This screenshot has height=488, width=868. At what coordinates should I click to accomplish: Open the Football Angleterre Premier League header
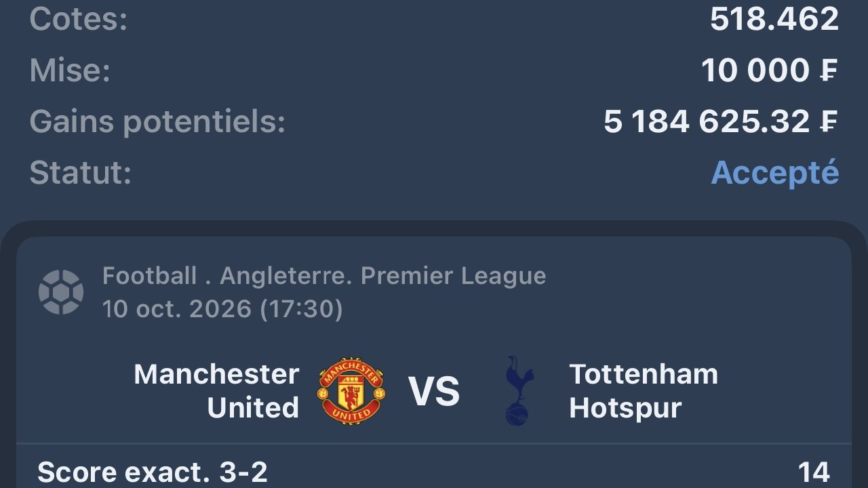[324, 276]
